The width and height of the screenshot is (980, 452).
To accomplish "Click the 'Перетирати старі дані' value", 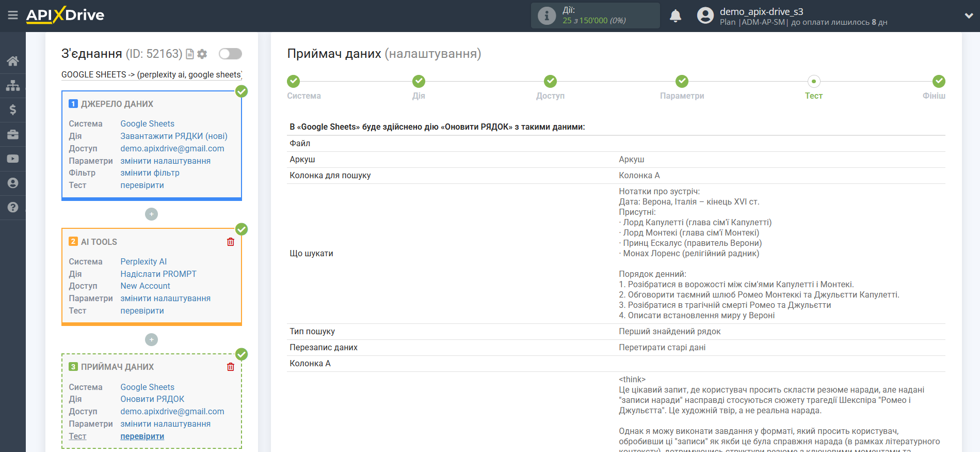I will [x=662, y=347].
